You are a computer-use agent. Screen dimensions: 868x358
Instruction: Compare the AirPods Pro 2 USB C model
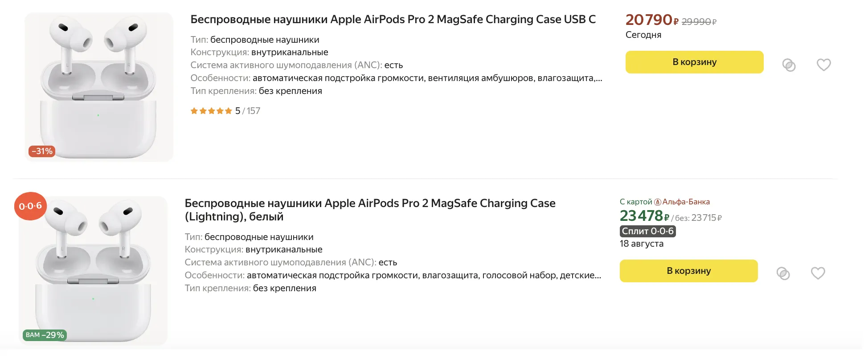[x=789, y=65]
